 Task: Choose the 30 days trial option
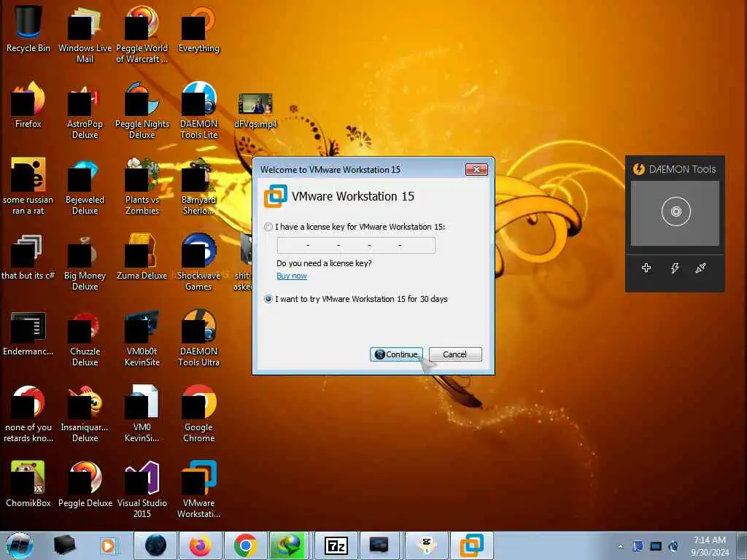point(268,299)
